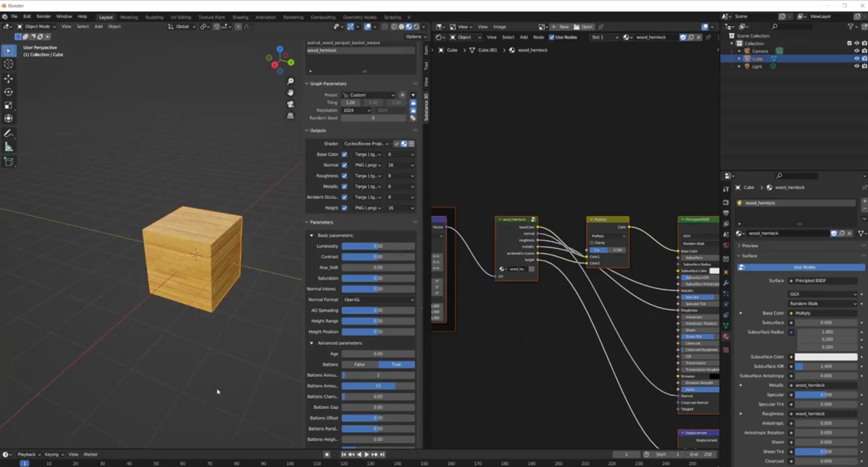
Task: Select the Measure tool
Action: [9, 147]
